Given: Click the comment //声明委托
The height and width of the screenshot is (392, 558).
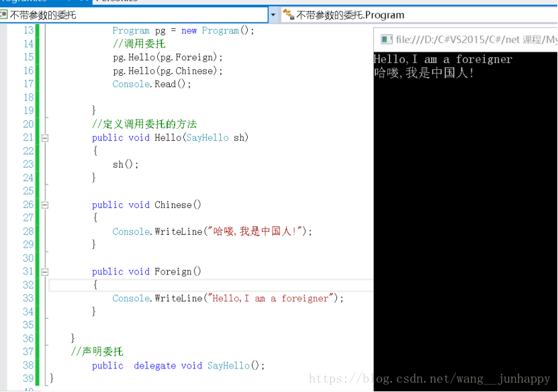Looking at the screenshot, I should (97, 352).
